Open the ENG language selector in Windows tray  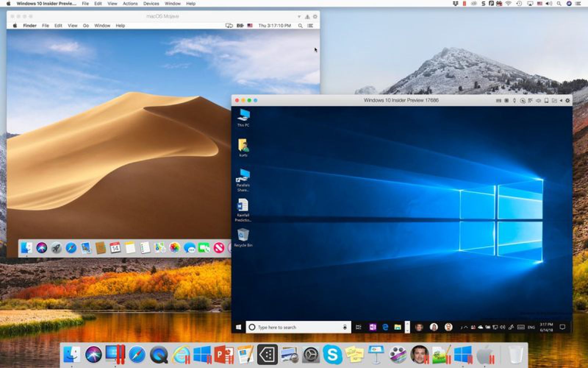click(x=531, y=327)
